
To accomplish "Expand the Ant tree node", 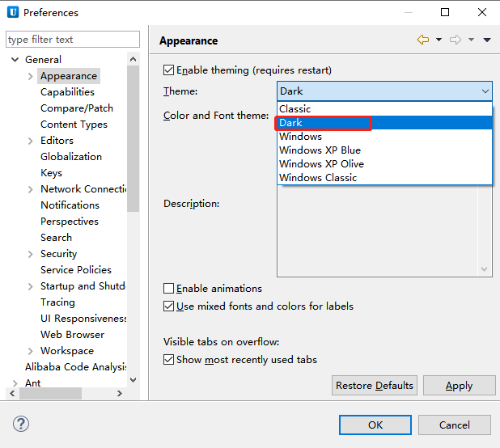I will (15, 383).
